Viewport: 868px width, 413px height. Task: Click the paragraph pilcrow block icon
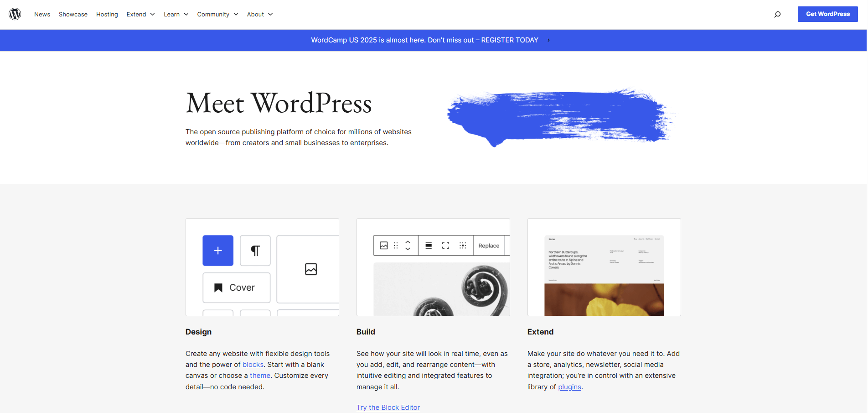coord(255,251)
